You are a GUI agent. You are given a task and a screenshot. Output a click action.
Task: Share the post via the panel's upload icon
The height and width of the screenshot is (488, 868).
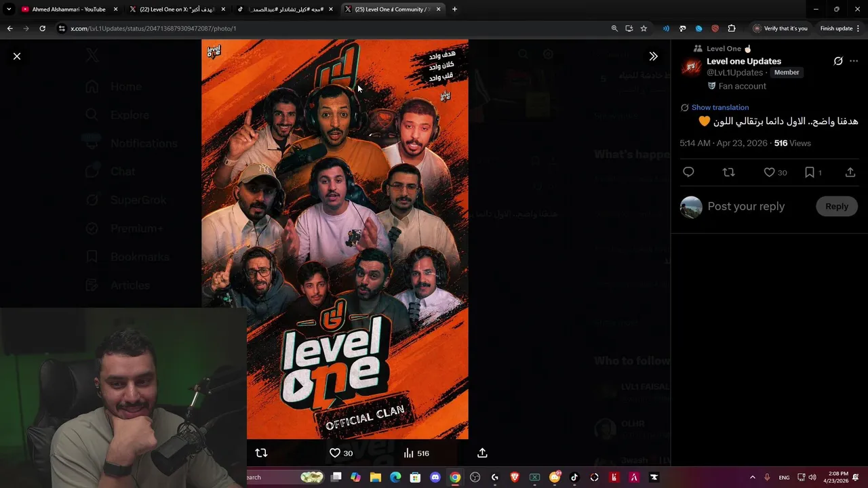click(x=850, y=173)
